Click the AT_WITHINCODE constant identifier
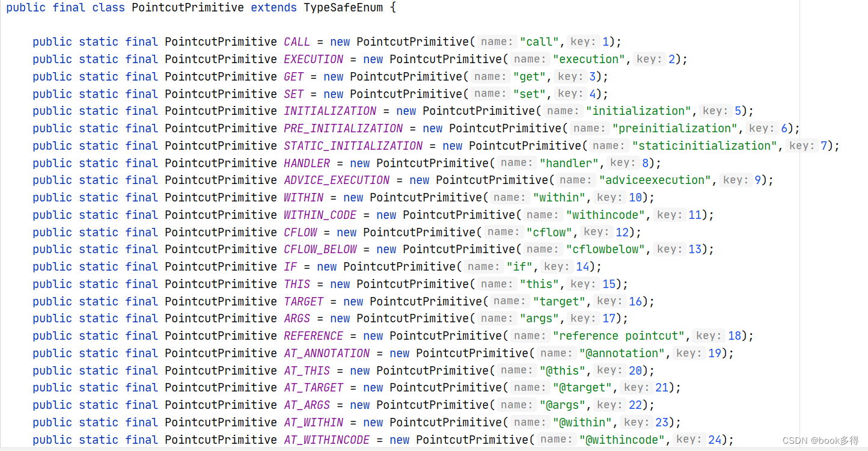 click(x=327, y=440)
